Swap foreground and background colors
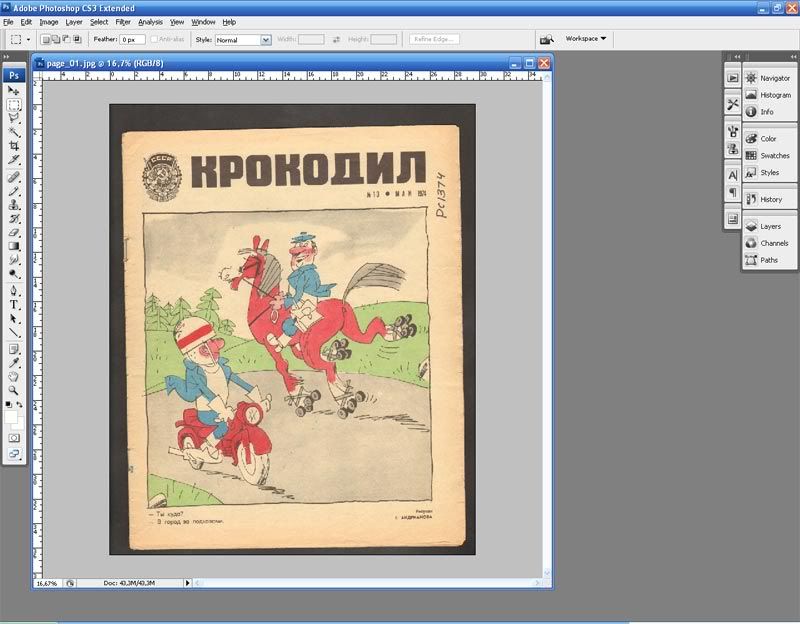Viewport: 800px width, 624px height. click(19, 405)
